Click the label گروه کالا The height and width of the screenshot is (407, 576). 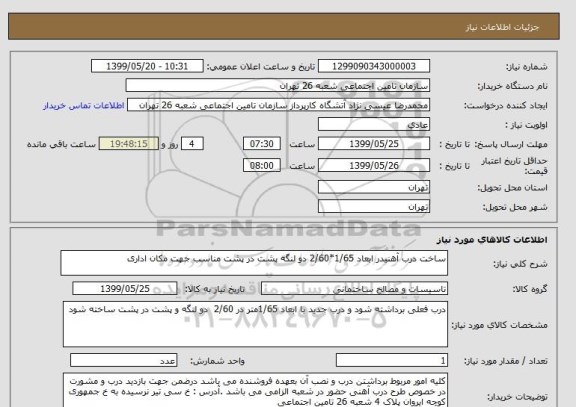click(x=530, y=289)
